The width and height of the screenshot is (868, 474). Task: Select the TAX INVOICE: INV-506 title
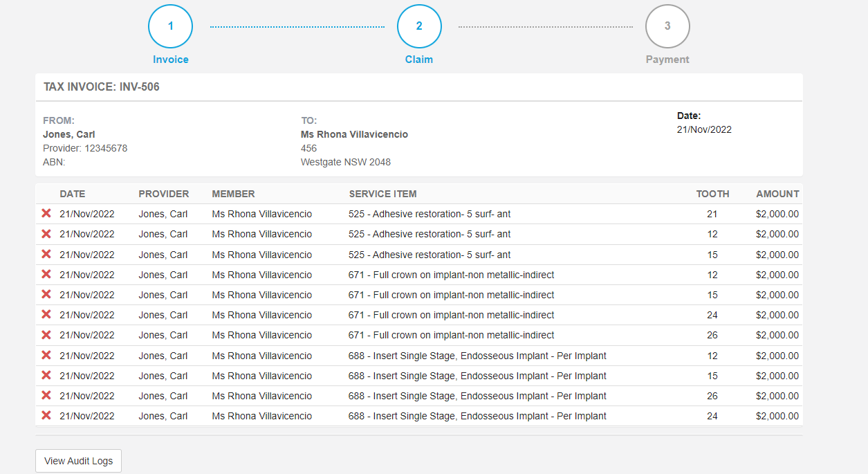101,86
